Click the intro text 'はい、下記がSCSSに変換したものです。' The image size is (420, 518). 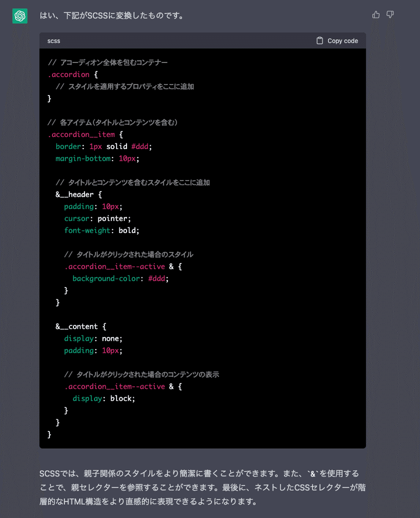(113, 16)
